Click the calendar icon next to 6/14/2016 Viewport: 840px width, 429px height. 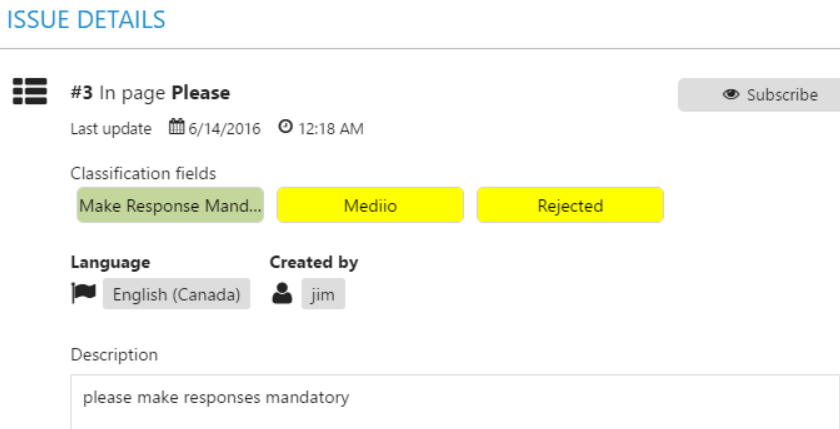(x=177, y=127)
